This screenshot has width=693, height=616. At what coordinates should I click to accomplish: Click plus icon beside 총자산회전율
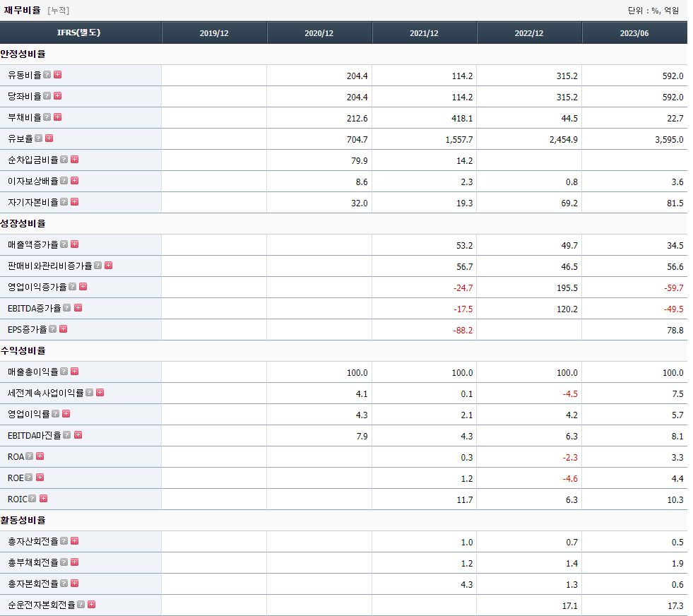coord(75,541)
